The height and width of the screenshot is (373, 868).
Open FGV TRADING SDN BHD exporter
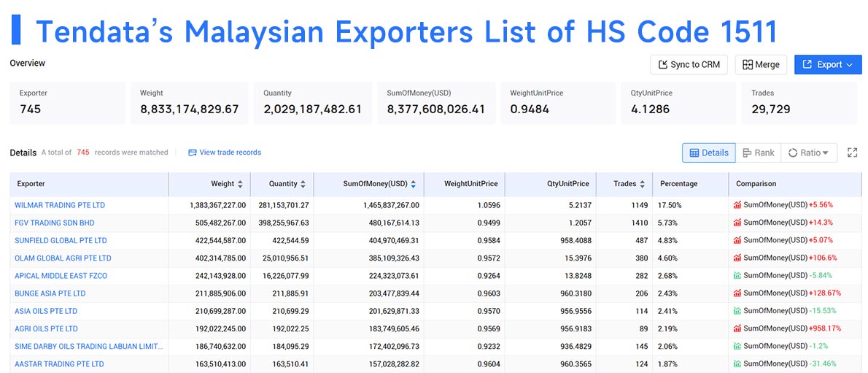point(55,223)
